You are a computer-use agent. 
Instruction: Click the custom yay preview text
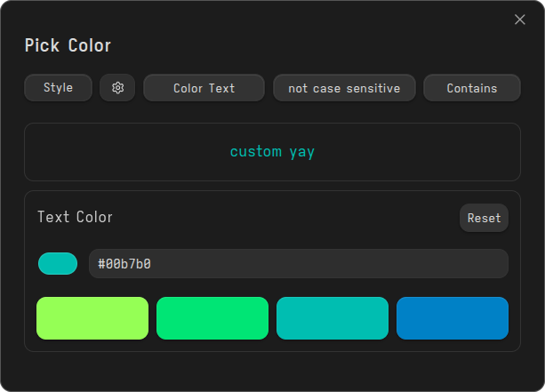(272, 152)
